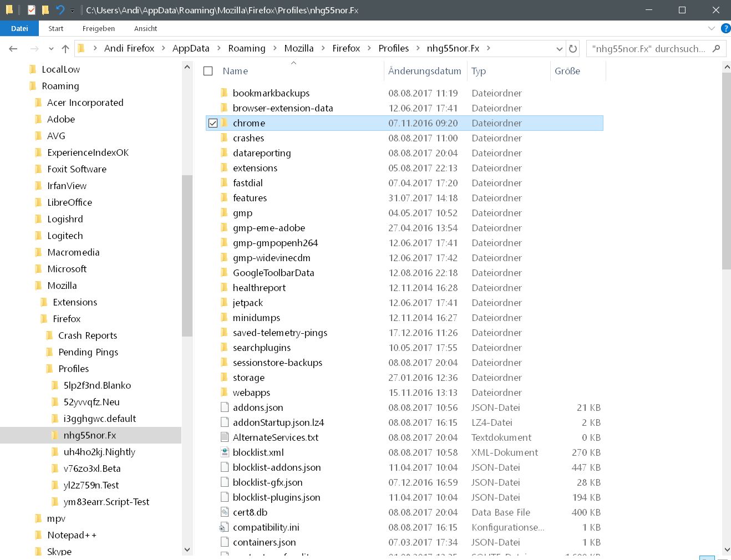This screenshot has width=731, height=560.
Task: Refresh the current folder view
Action: [x=573, y=49]
